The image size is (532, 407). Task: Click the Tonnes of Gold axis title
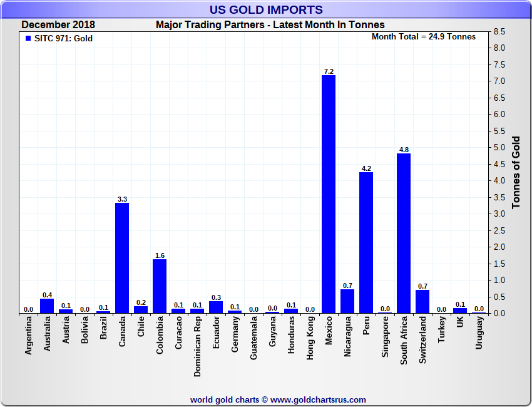pos(516,172)
